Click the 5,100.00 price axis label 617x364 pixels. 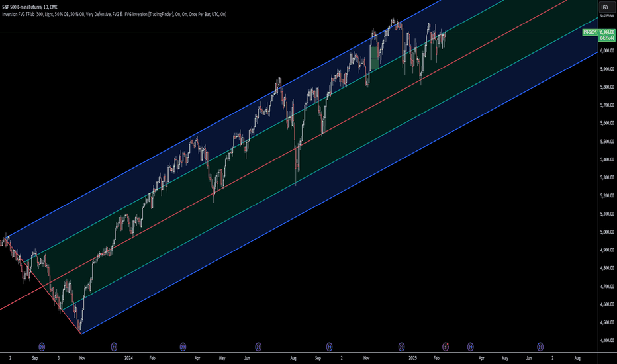[607, 214]
